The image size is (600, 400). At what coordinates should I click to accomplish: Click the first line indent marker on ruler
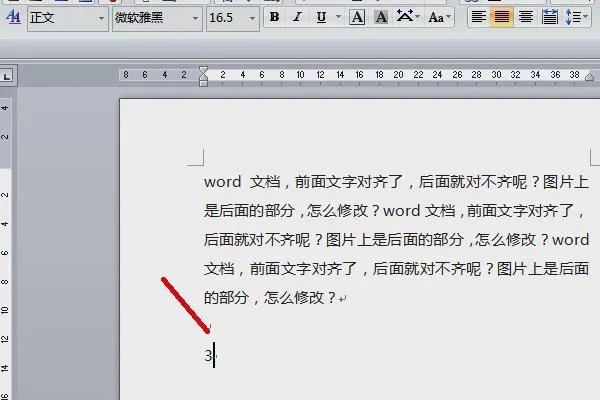point(203,70)
